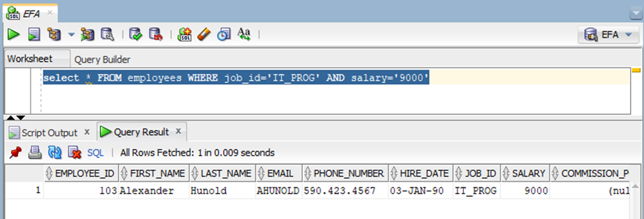The height and width of the screenshot is (219, 644).
Task: Click the Refresh results icon
Action: click(x=55, y=153)
